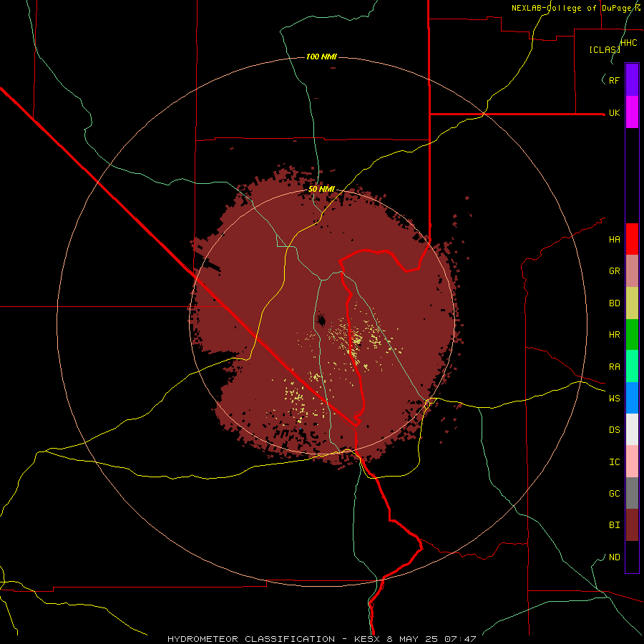Pick the dark green HR legend swatch
The width and height of the screenshot is (644, 644).
tap(632, 335)
